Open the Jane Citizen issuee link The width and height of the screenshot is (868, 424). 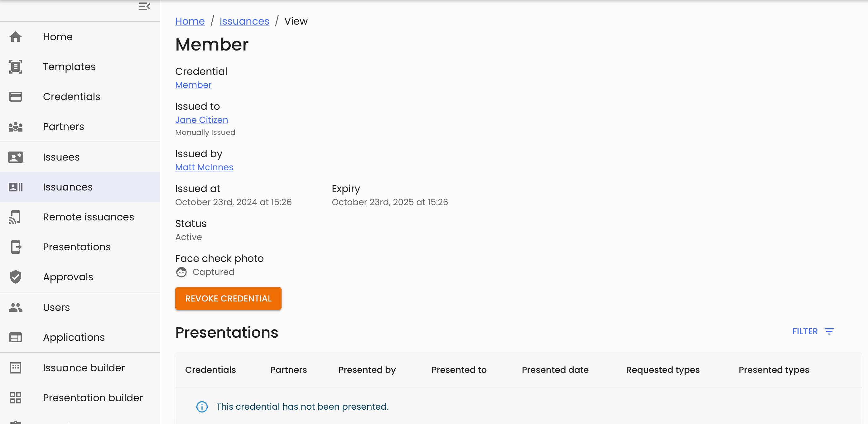201,120
